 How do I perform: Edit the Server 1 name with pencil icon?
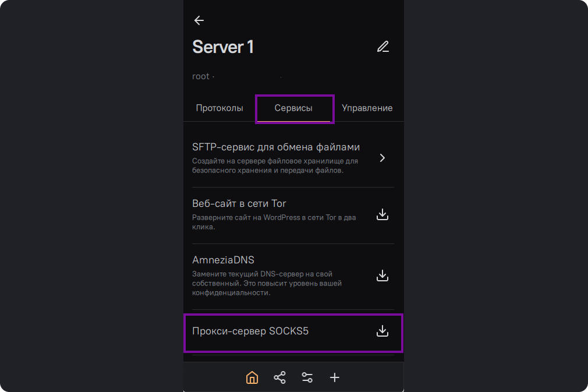pyautogui.click(x=382, y=47)
